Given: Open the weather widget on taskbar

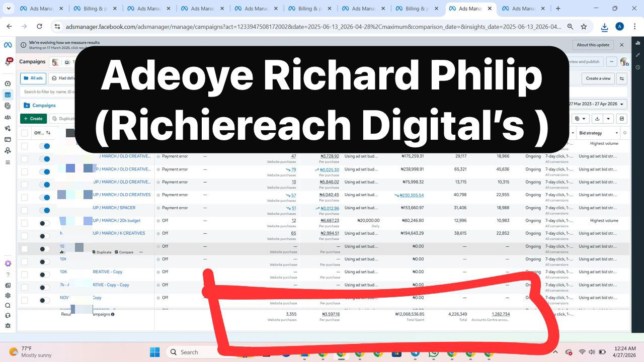Looking at the screenshot, I should point(30,352).
